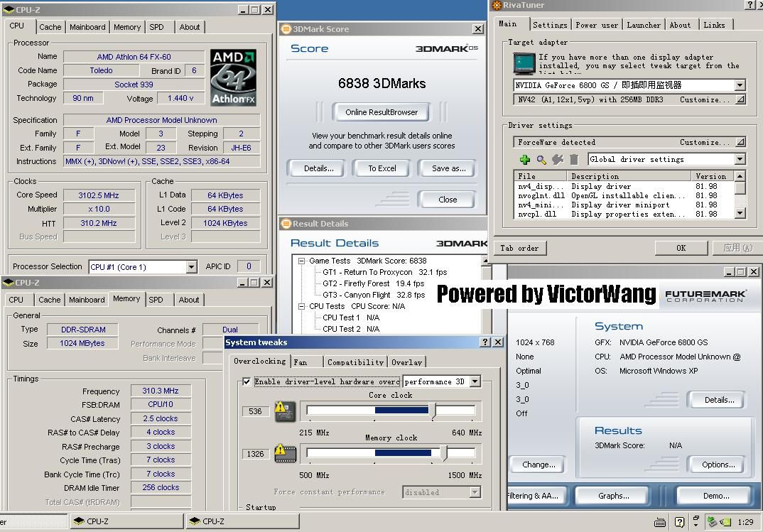Click the Demo... button in 3DMark

pos(716,496)
